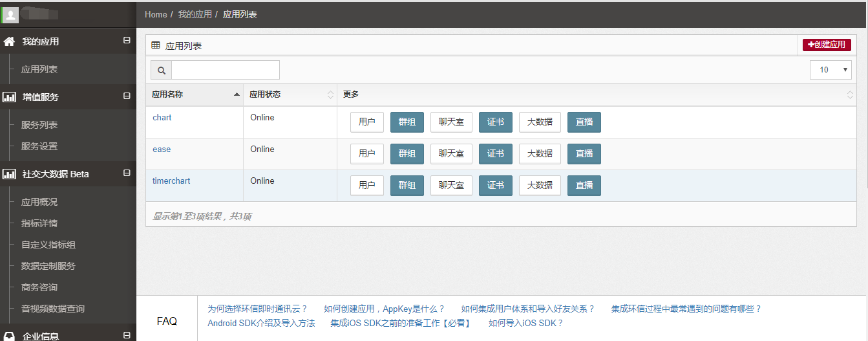Click the 显示第1至3项结果 summary text
The height and width of the screenshot is (341, 868).
202,216
